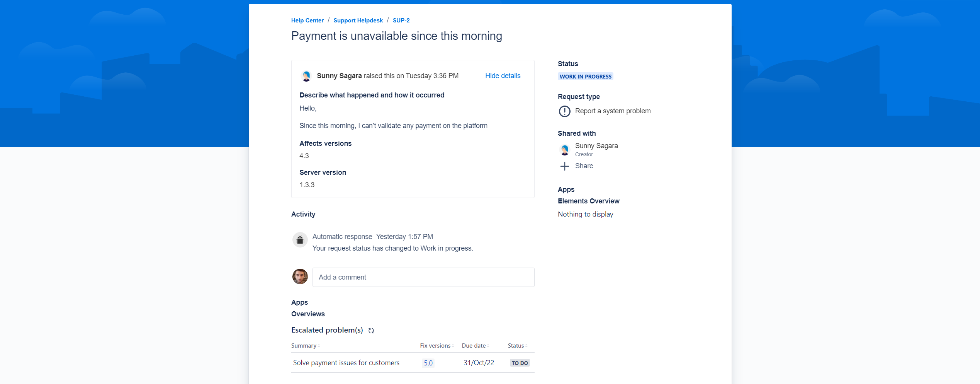Click the To Do status badge
This screenshot has width=980, height=384.
[x=519, y=363]
